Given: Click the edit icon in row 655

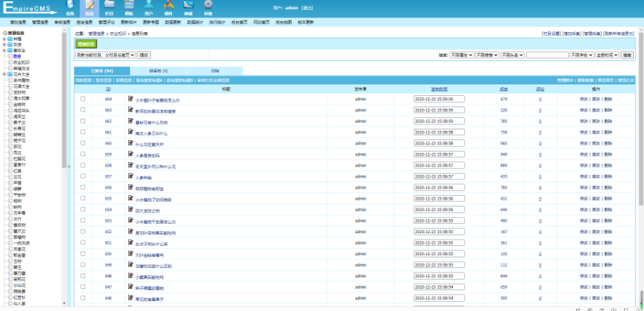Looking at the screenshot, I should coord(131,198).
